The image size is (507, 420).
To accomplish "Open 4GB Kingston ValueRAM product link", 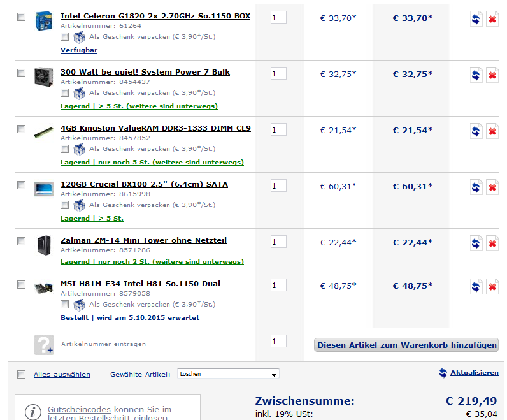I will 155,128.
